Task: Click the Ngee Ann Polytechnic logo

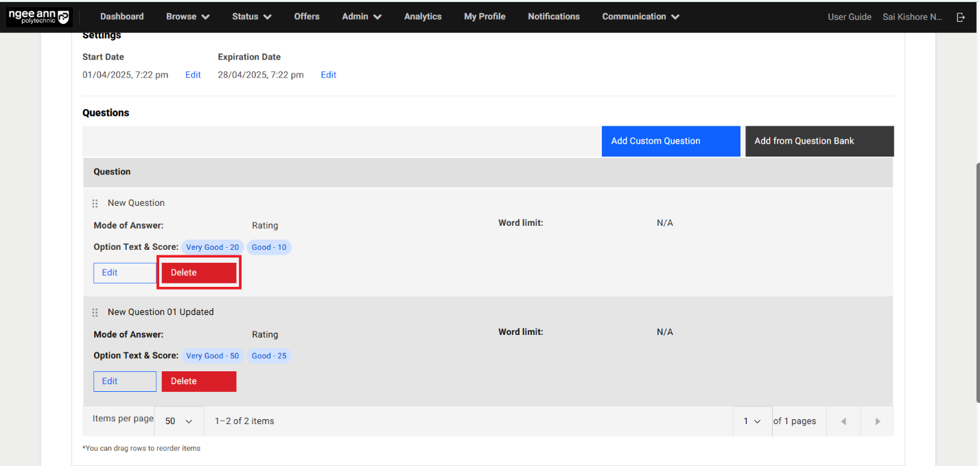Action: (39, 17)
